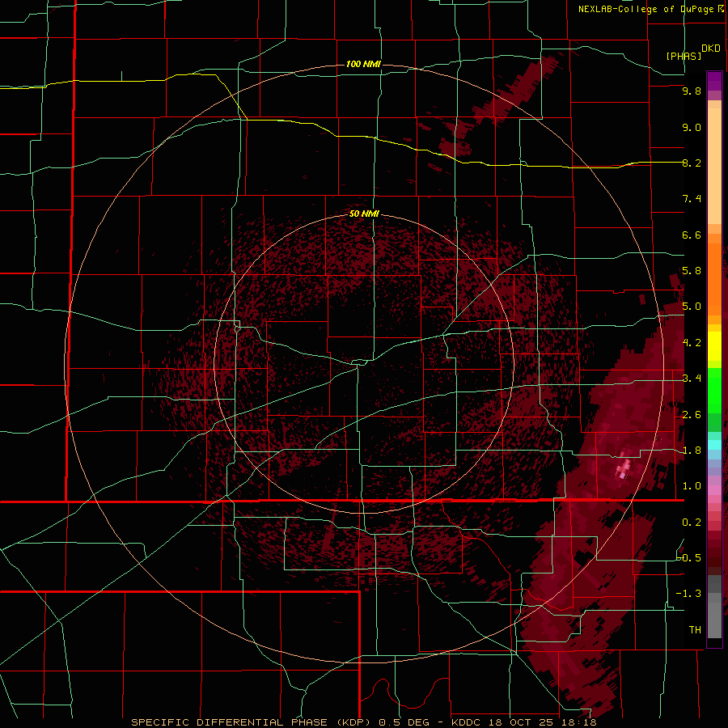Select the orange segment of the color bar
The image size is (728, 728).
tap(714, 278)
